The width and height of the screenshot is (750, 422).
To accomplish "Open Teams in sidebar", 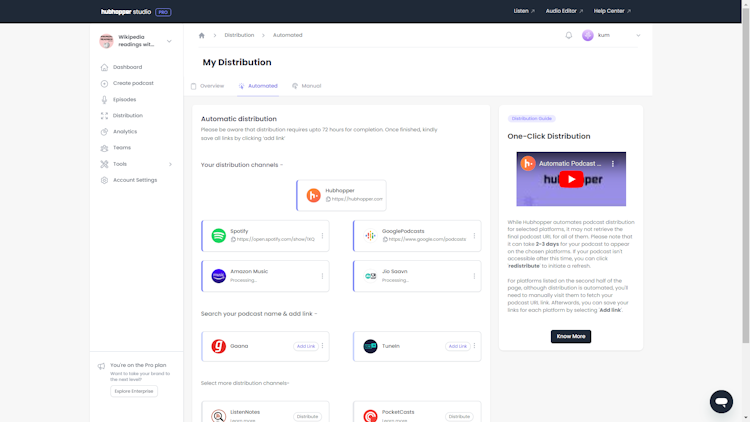I will click(x=121, y=147).
